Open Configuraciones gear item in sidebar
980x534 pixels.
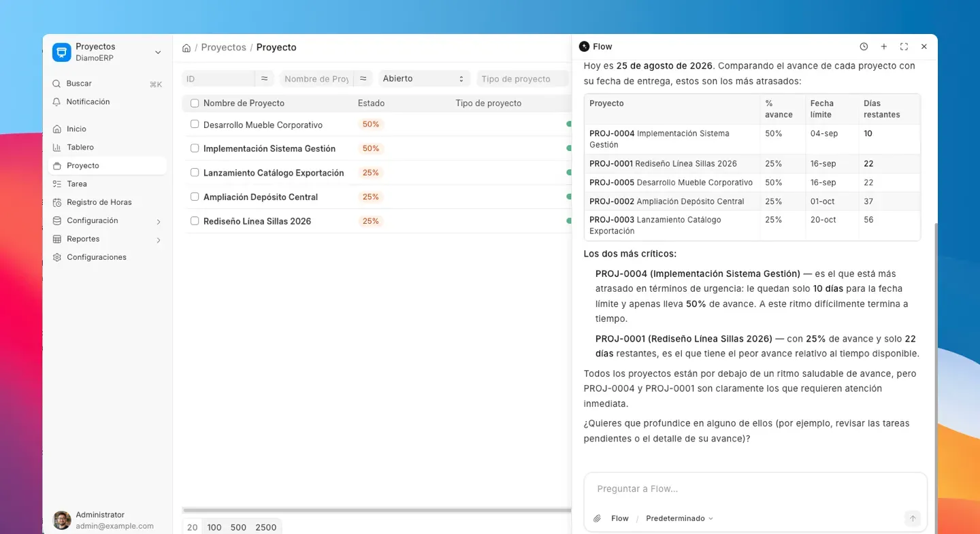[108, 258]
